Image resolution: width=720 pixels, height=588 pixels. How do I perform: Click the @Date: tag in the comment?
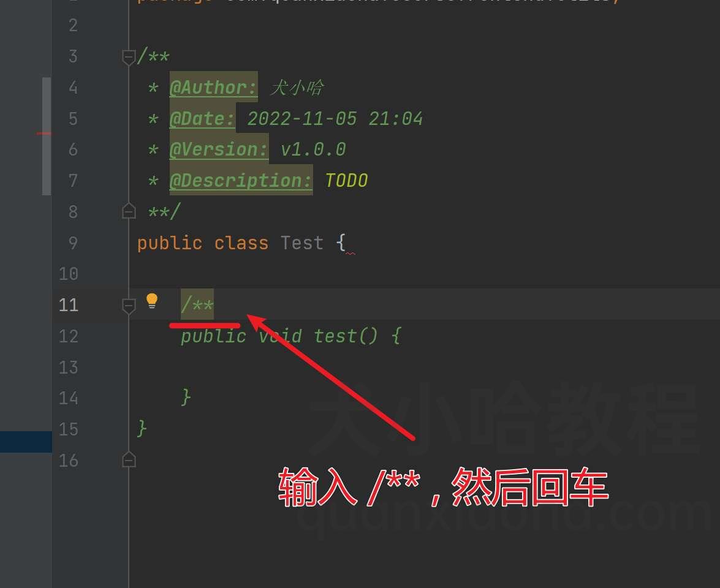pos(202,118)
